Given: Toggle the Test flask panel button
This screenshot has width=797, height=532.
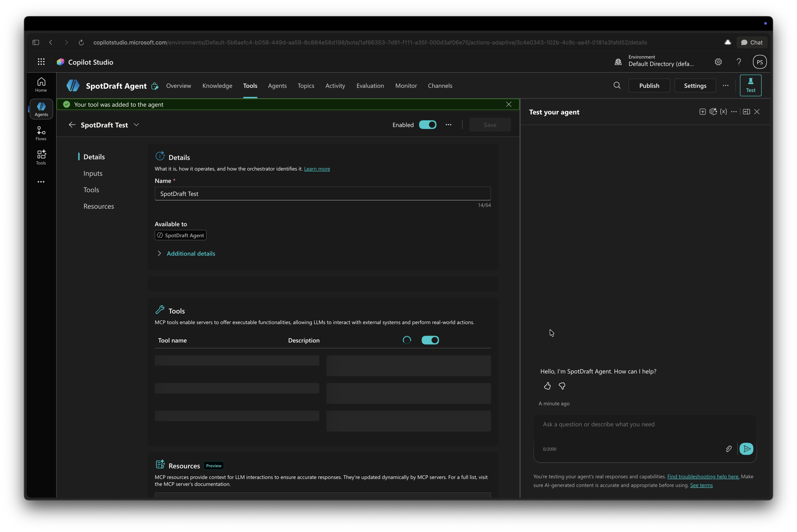Looking at the screenshot, I should pos(750,85).
